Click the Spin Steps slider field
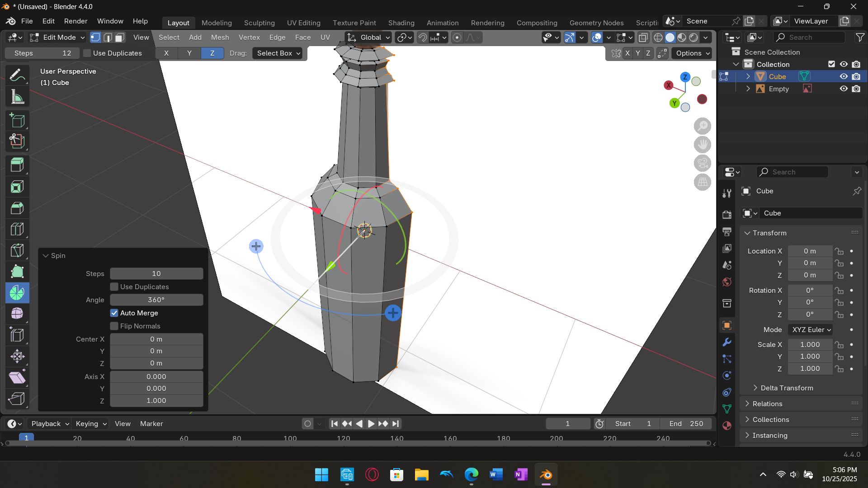This screenshot has height=488, width=868. (156, 274)
